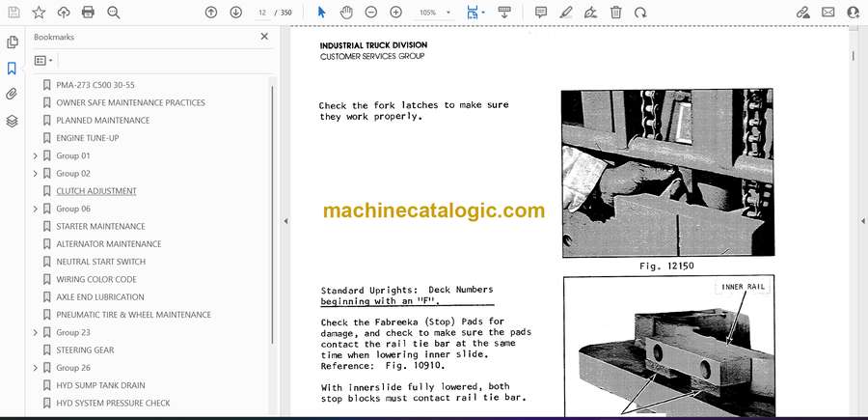Expand the right tools pane arrow
This screenshot has height=420, width=868.
pos(863,221)
